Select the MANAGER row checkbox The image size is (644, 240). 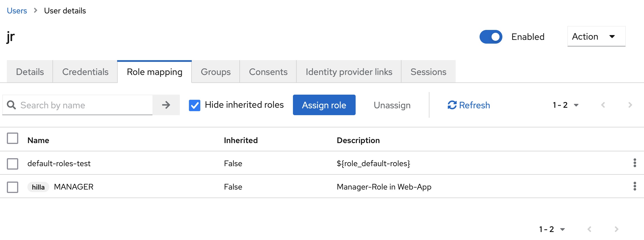click(x=13, y=187)
